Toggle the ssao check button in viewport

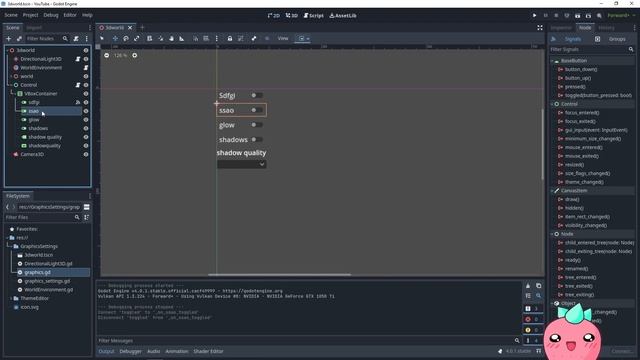tap(257, 110)
